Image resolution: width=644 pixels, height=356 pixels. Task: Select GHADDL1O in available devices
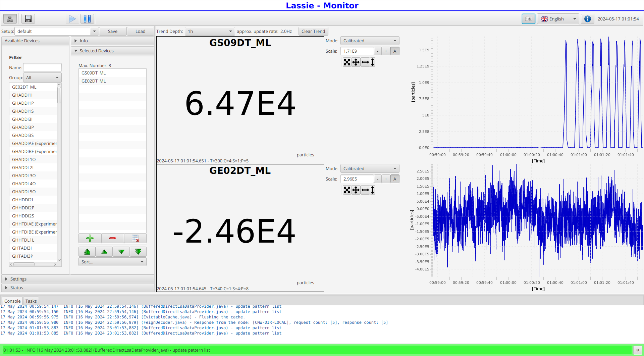pos(33,159)
